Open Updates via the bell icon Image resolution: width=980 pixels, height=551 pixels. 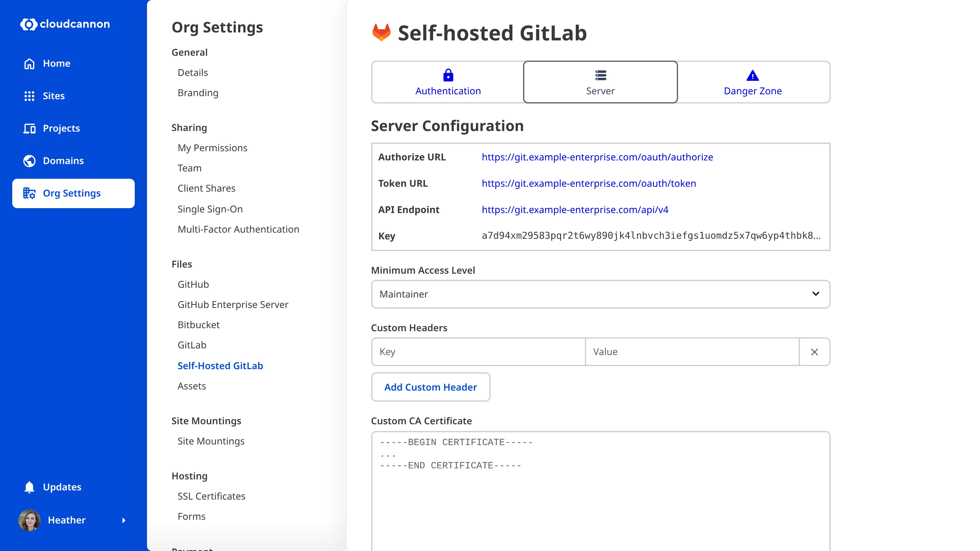pyautogui.click(x=29, y=487)
